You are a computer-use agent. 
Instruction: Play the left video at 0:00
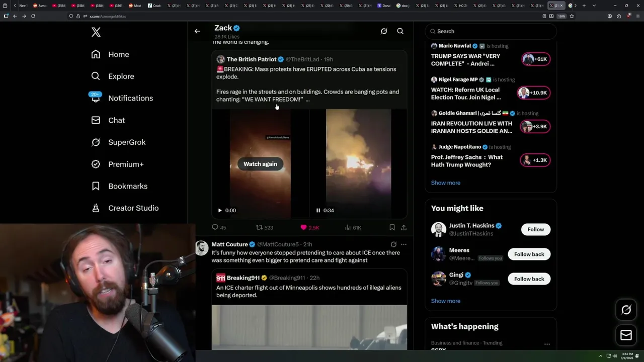point(220,211)
